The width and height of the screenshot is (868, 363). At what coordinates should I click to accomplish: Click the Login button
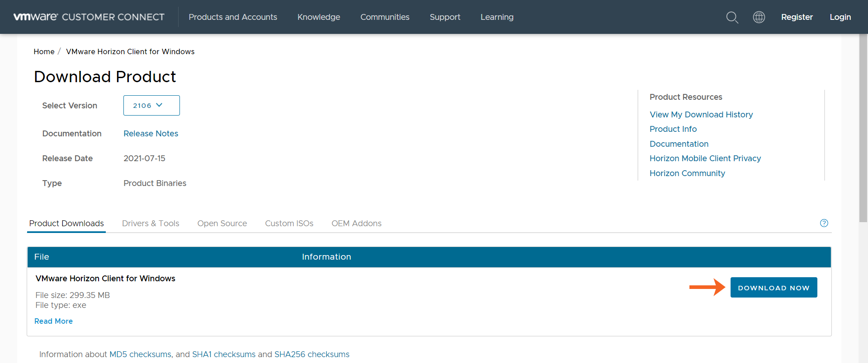pos(840,17)
